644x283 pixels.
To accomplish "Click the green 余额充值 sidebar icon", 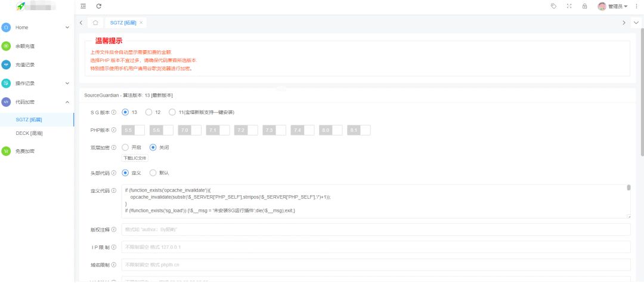I will [x=6, y=46].
